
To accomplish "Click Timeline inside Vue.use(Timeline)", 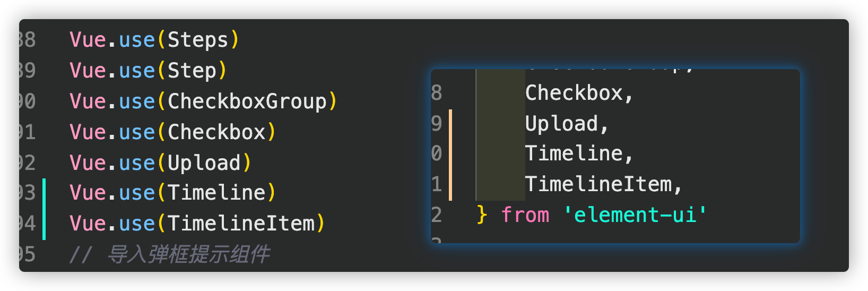I will click(216, 193).
